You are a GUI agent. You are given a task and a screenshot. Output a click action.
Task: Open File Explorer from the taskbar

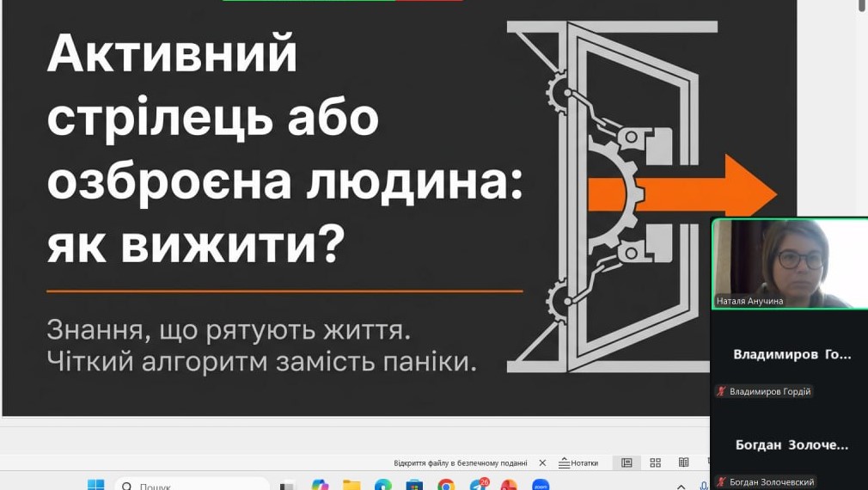tap(351, 486)
